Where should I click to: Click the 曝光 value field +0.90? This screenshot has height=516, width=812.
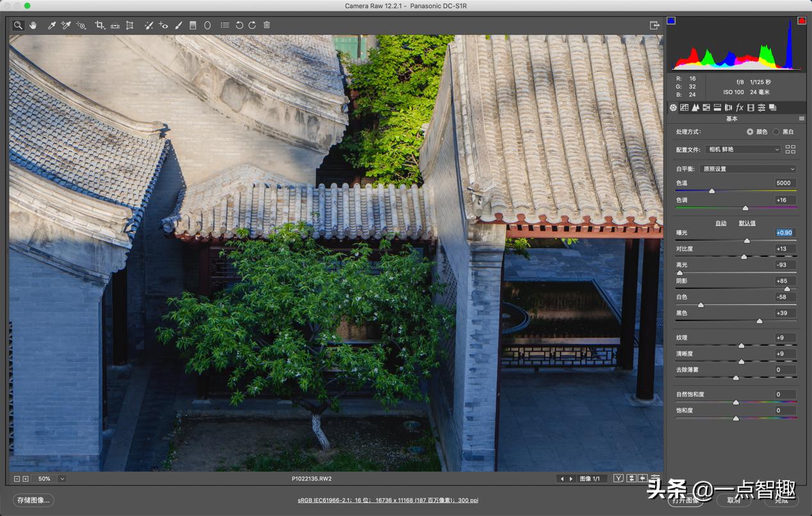click(x=785, y=233)
